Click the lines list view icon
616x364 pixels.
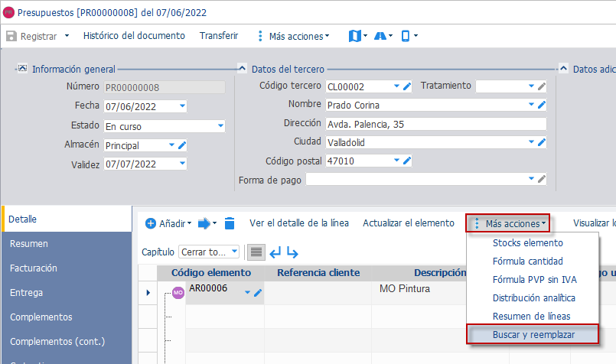click(256, 252)
